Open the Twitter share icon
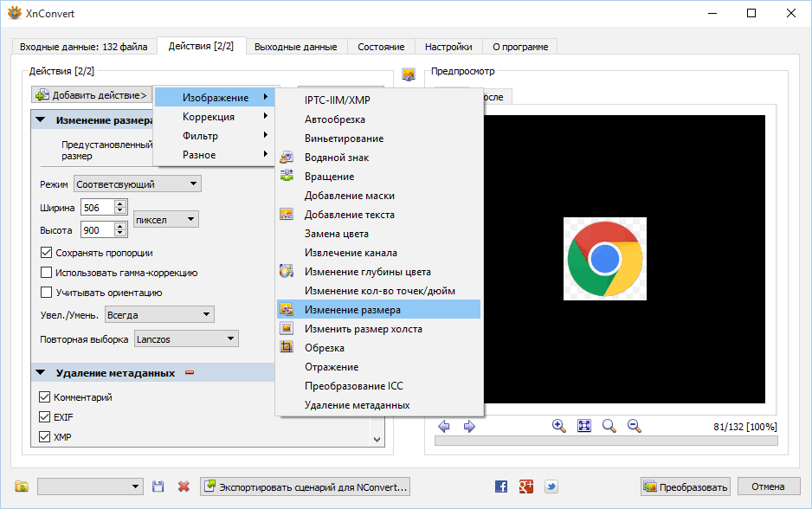812x509 pixels. [551, 486]
